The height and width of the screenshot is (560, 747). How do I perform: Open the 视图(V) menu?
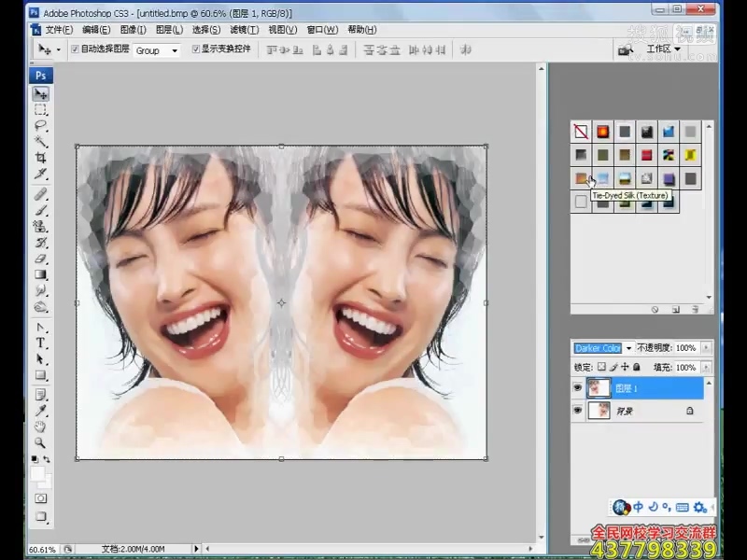click(x=283, y=30)
